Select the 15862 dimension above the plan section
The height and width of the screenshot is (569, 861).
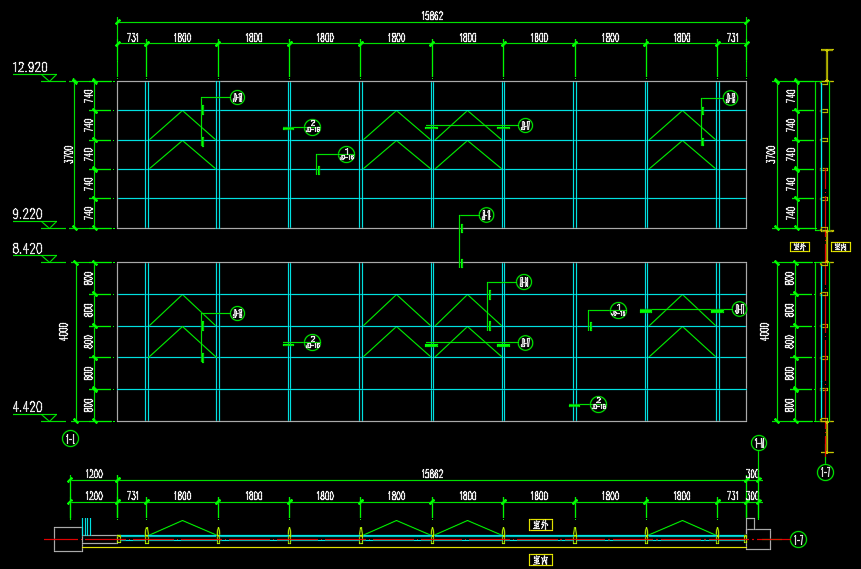(x=432, y=474)
